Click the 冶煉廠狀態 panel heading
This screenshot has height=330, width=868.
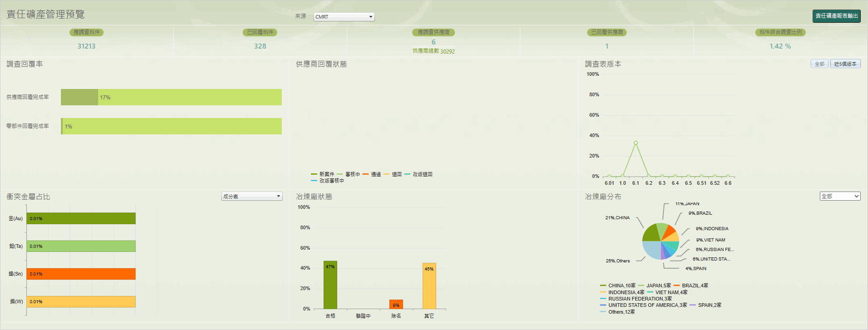314,197
